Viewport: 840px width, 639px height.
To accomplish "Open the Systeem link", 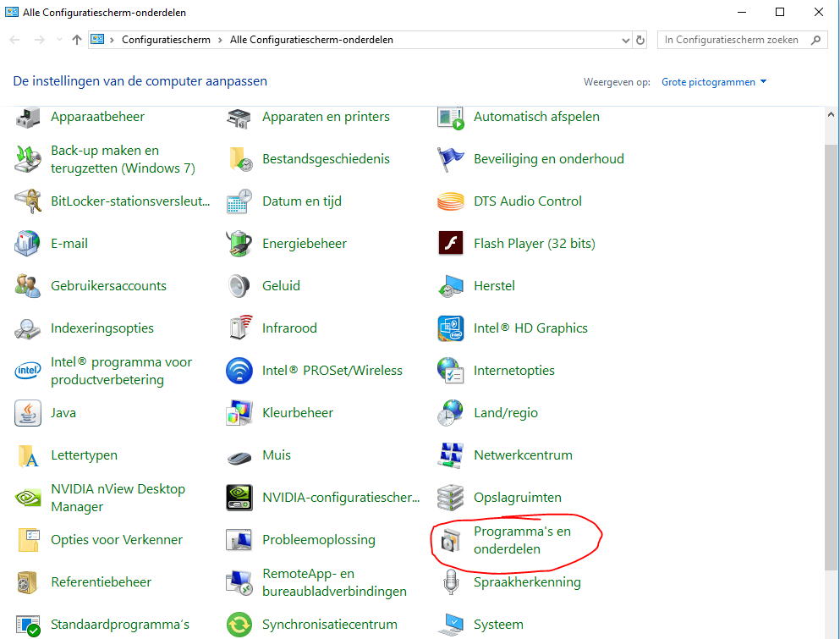I will tap(498, 625).
